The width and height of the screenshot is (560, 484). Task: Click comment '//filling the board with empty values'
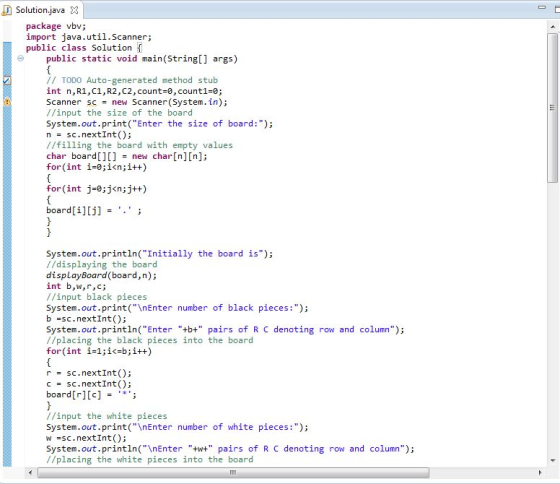(139, 145)
